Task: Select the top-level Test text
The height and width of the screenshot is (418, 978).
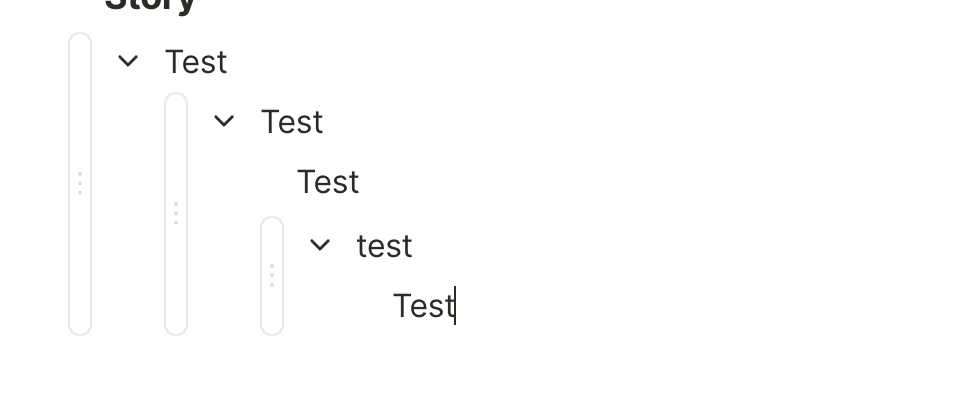Action: coord(196,62)
